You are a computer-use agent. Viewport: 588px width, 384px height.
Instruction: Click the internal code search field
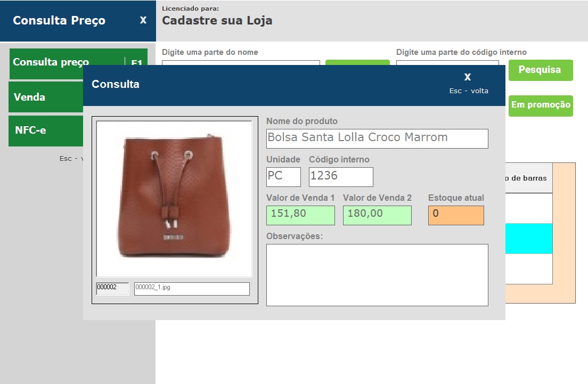pos(447,63)
